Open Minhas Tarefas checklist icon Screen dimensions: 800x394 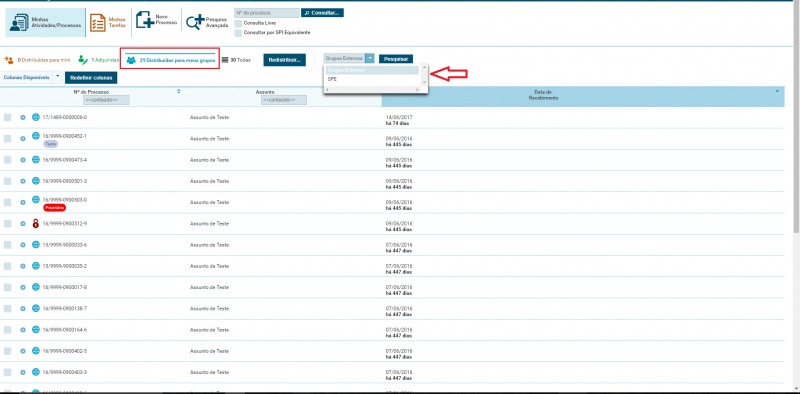97,23
